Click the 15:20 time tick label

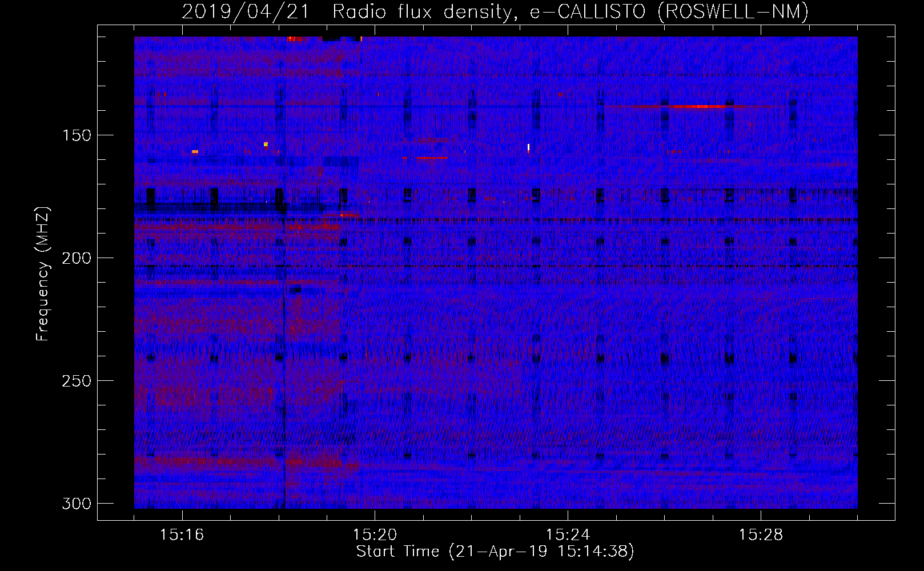point(375,534)
